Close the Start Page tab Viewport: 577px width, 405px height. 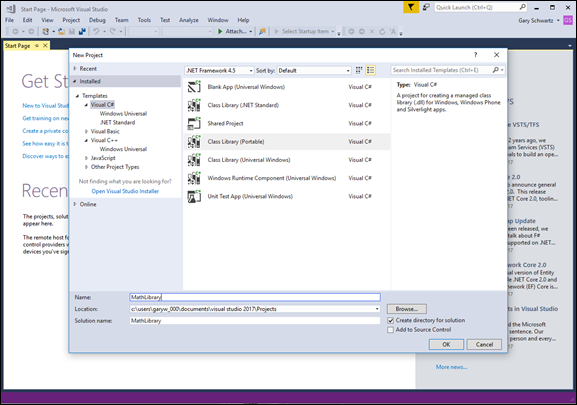[x=45, y=46]
